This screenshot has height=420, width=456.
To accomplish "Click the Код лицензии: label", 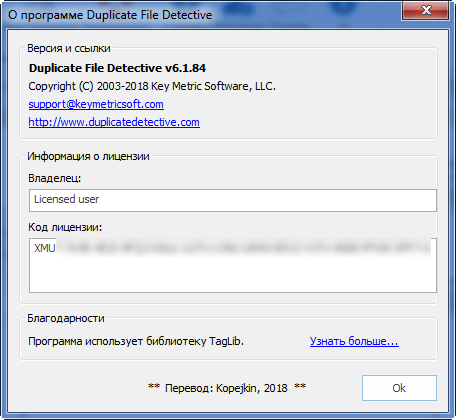I will click(x=65, y=227).
